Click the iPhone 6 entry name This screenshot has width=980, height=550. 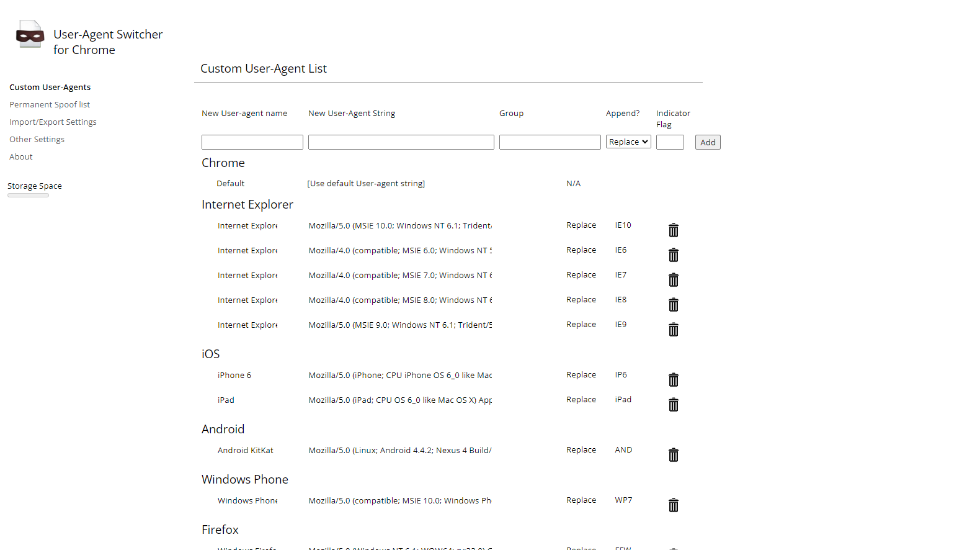click(234, 376)
